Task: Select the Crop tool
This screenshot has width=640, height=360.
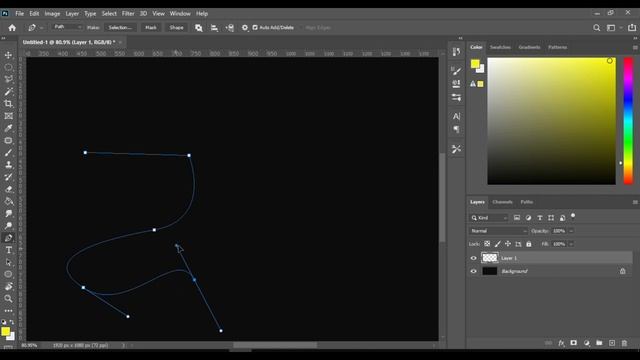Action: pos(8,104)
